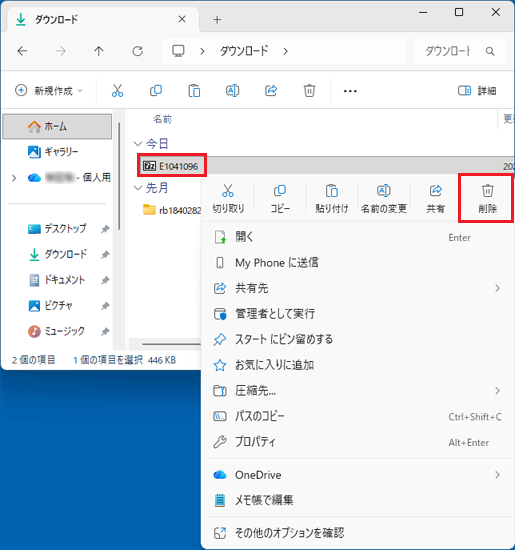Click the PC monitor icon in address bar
The image size is (515, 550).
point(178,51)
